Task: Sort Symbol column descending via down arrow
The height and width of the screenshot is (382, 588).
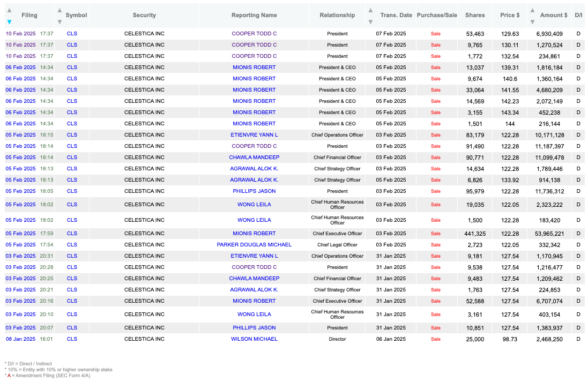Action: pyautogui.click(x=59, y=22)
